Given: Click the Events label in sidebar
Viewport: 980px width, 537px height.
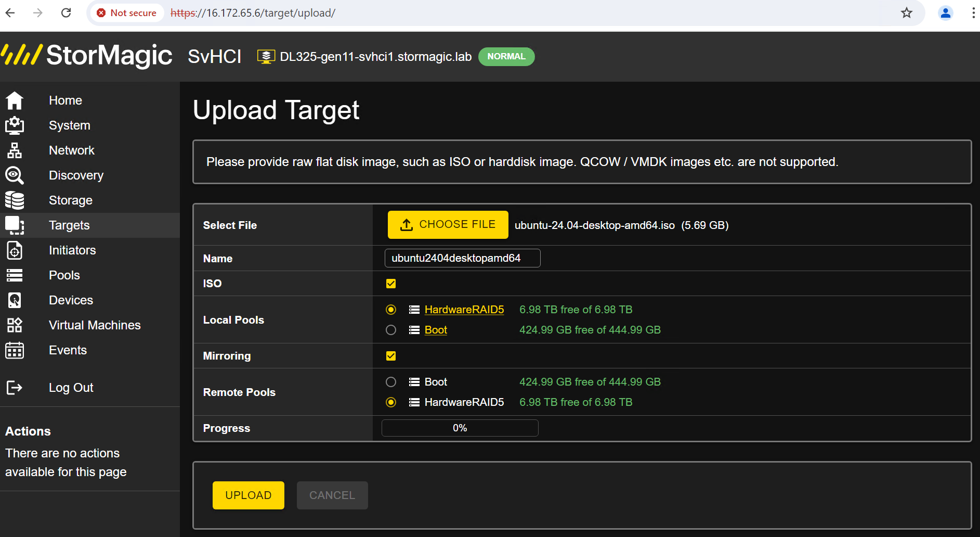Looking at the screenshot, I should tap(68, 350).
